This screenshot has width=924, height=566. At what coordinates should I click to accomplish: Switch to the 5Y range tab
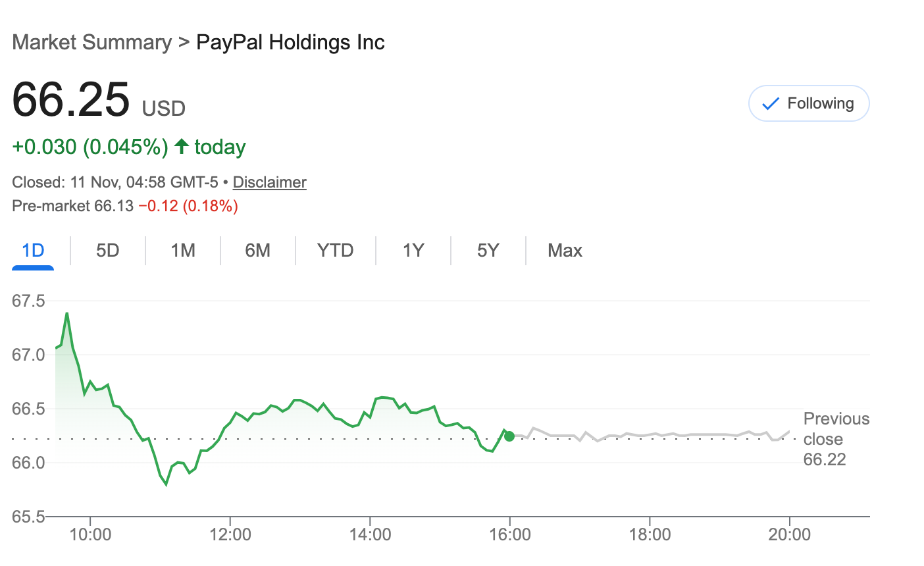(488, 250)
